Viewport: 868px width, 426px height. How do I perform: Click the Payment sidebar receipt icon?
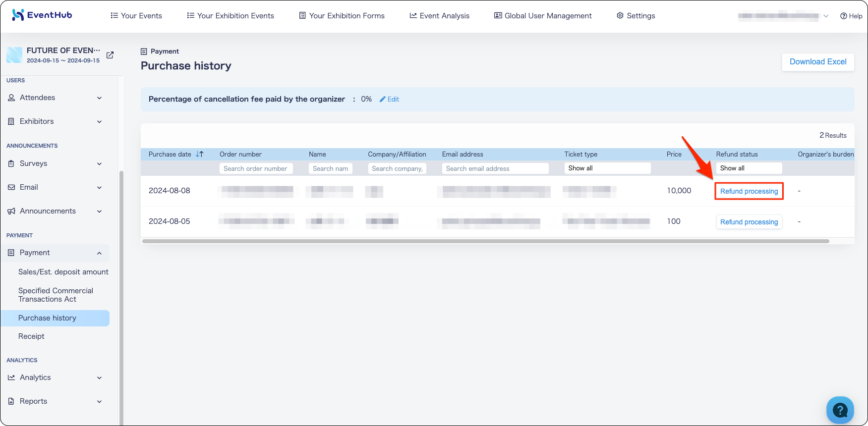11,253
